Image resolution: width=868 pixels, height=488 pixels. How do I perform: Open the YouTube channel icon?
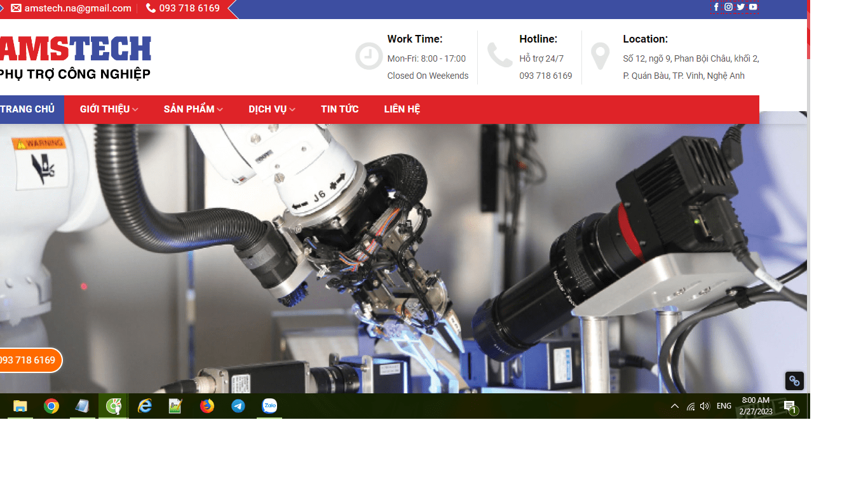coord(753,7)
